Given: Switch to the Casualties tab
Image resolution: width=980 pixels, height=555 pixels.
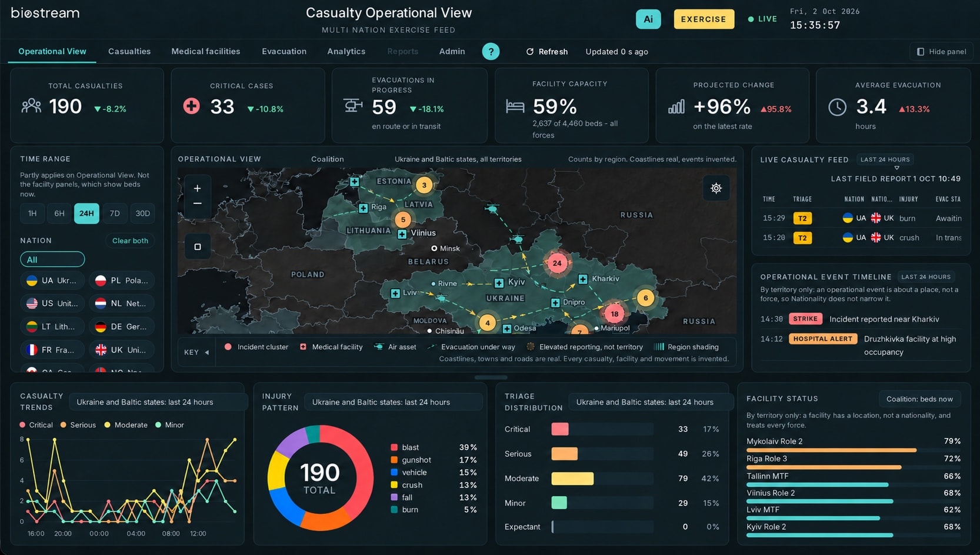Looking at the screenshot, I should click(129, 52).
